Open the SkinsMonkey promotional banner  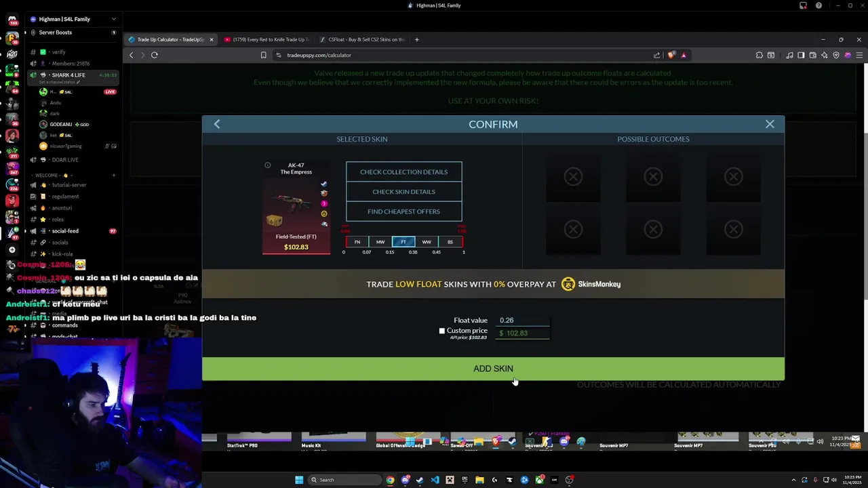click(493, 284)
